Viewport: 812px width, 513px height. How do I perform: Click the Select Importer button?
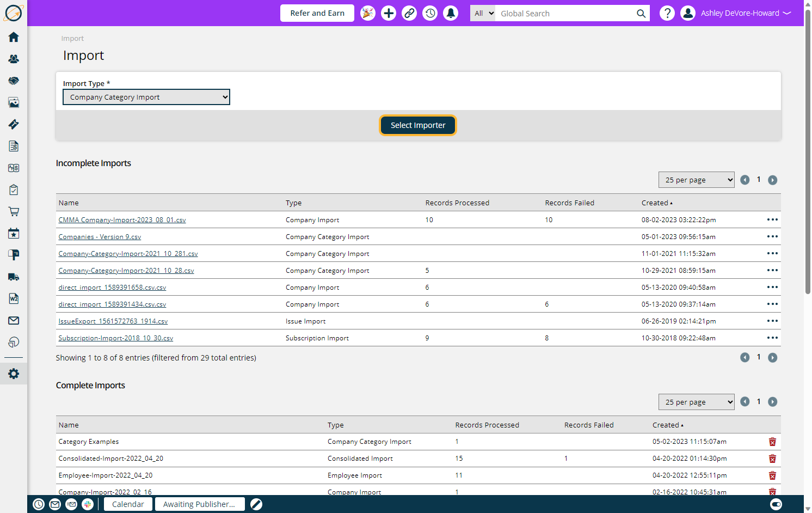pyautogui.click(x=418, y=125)
